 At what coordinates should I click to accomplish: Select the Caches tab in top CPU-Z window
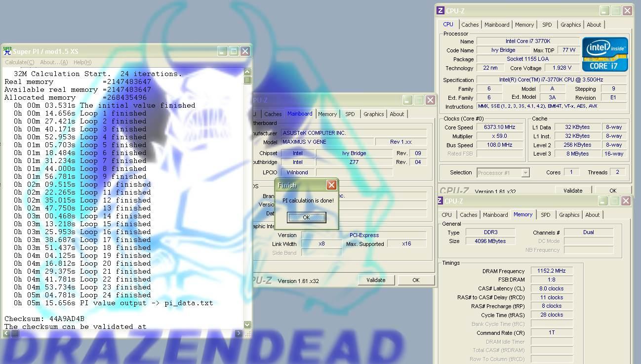pos(470,25)
